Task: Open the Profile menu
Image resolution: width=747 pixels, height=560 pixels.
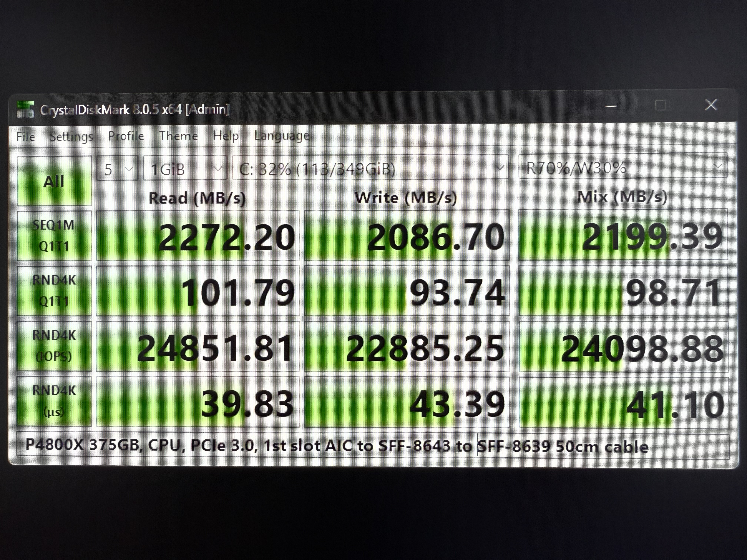Action: 126,136
